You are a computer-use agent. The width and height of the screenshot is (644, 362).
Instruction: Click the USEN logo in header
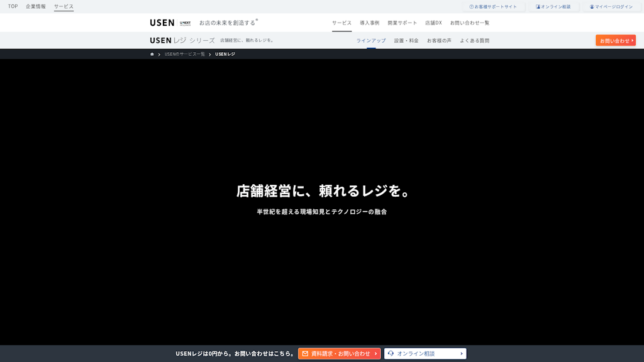click(162, 23)
